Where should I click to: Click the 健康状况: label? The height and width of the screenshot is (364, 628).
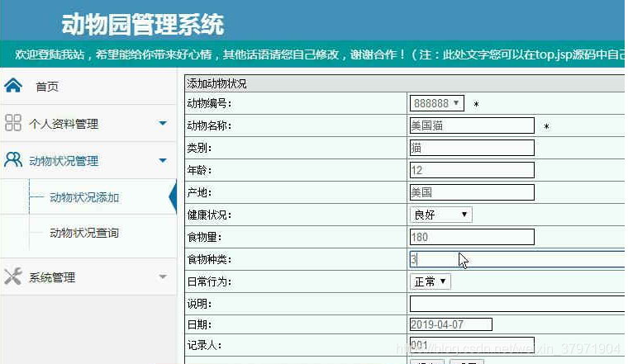pos(209,215)
